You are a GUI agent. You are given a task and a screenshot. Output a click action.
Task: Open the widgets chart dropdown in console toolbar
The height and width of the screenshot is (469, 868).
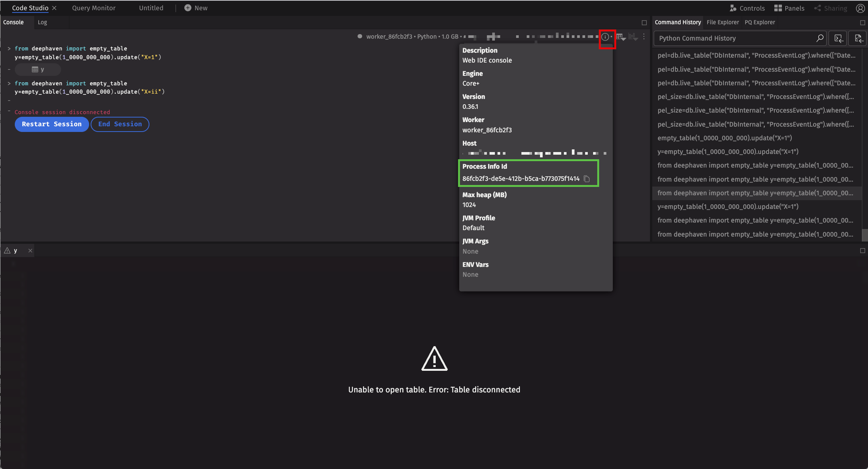[633, 37]
